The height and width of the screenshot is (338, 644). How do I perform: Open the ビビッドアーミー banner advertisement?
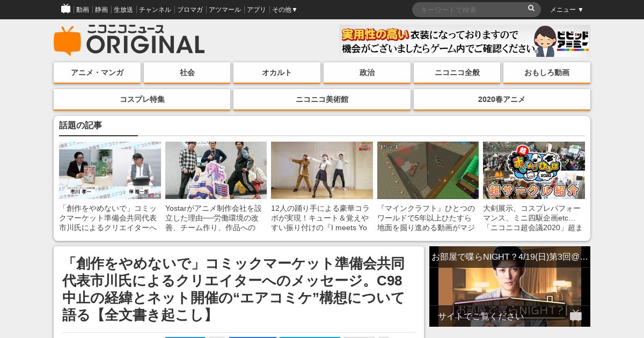(465, 41)
